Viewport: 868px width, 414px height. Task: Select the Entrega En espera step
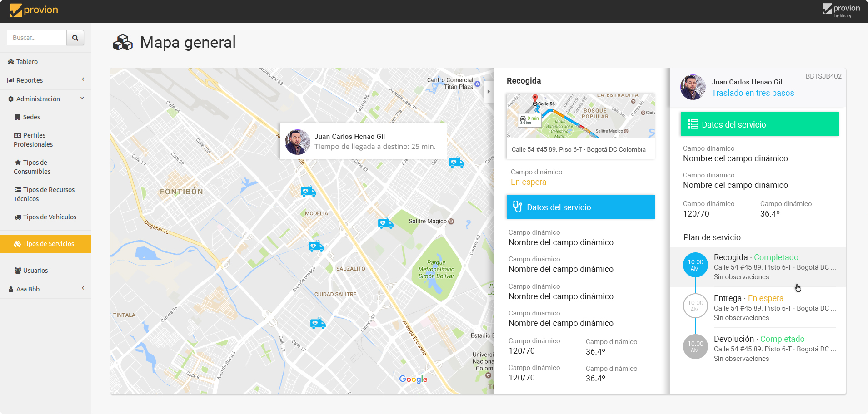pyautogui.click(x=758, y=307)
